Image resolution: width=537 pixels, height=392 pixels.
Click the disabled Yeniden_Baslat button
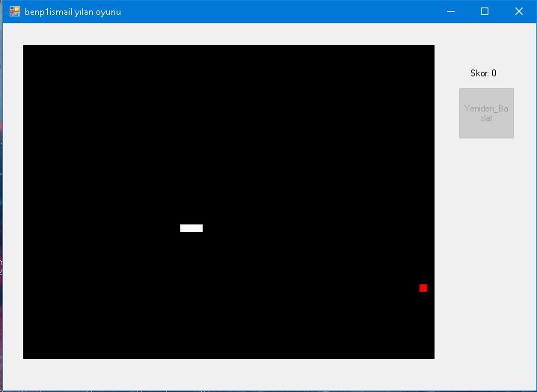486,114
